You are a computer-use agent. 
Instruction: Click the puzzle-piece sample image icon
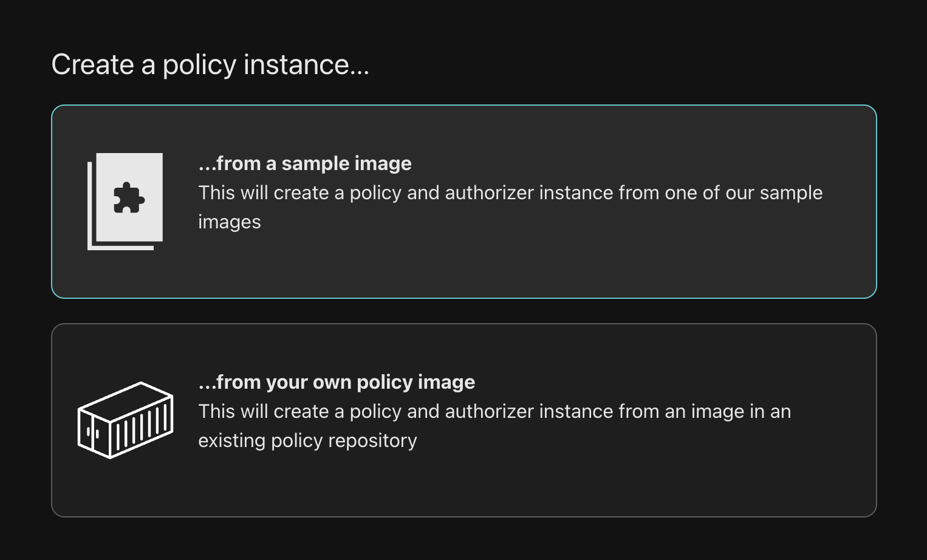point(126,200)
